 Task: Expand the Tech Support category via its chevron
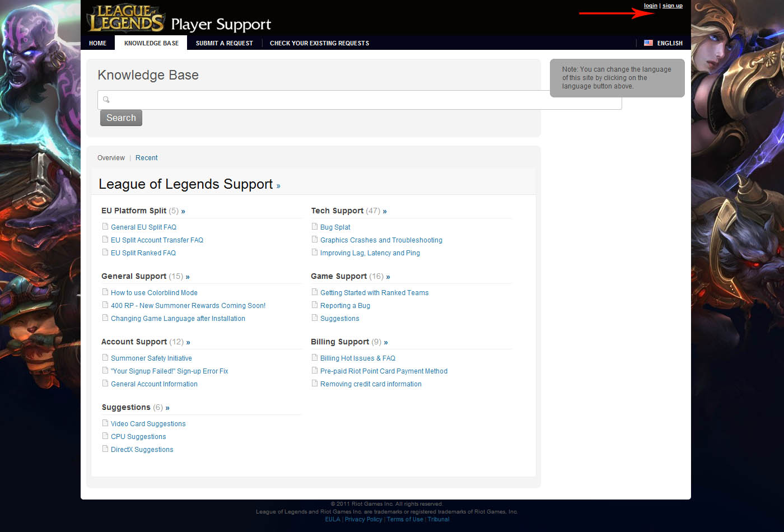click(384, 211)
